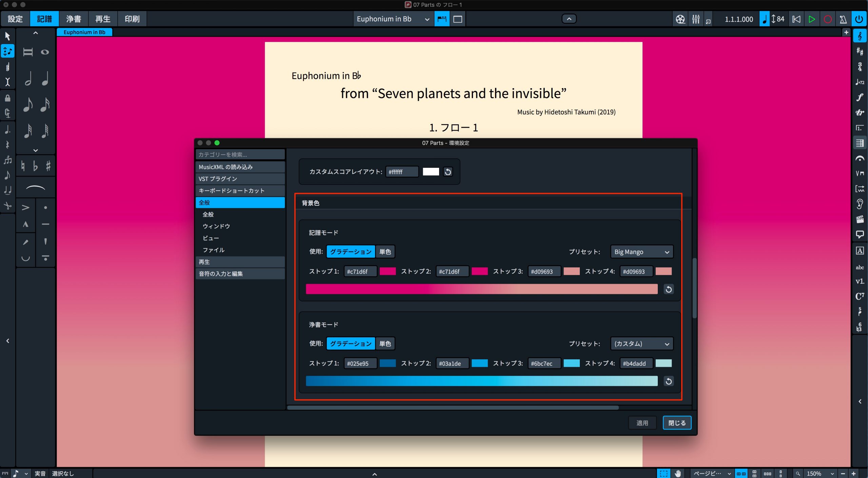Apply accent articulation

(x=25, y=207)
